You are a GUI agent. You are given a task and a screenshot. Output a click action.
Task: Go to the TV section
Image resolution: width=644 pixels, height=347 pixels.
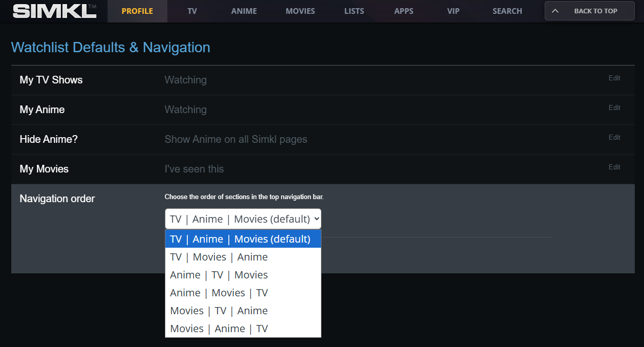(192, 11)
